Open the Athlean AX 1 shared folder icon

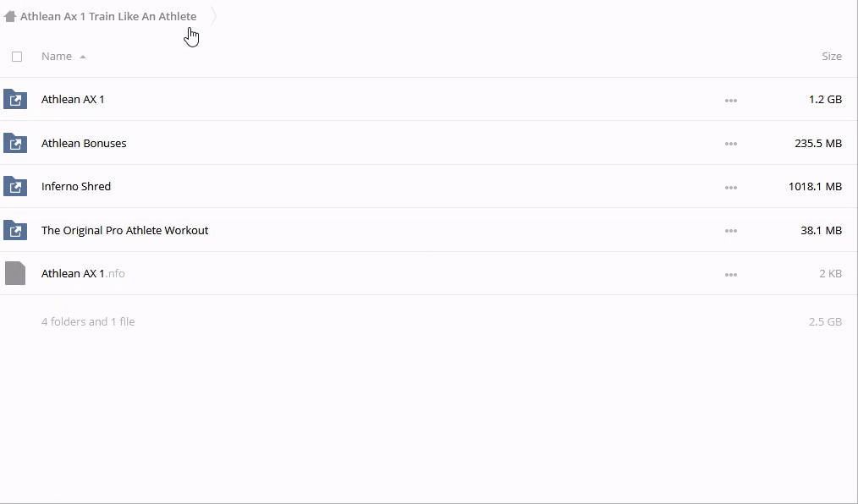coord(15,99)
